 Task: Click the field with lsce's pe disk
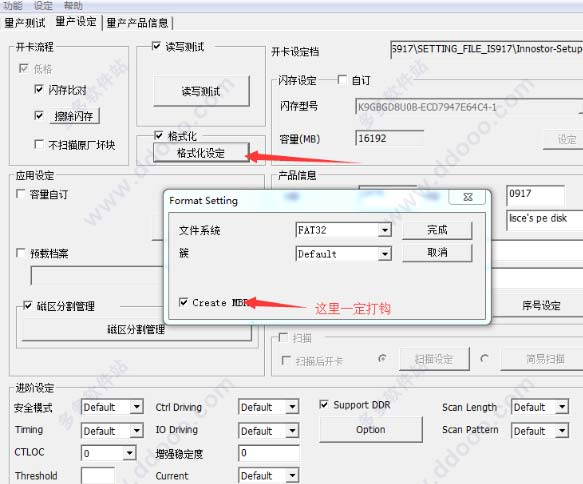[x=545, y=219]
